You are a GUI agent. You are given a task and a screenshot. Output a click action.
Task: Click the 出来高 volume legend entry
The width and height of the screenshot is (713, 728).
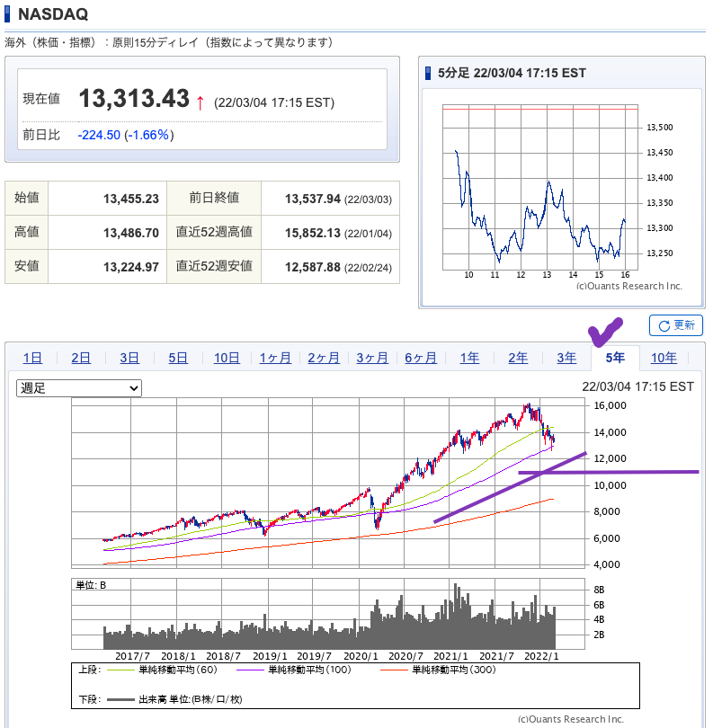click(174, 699)
